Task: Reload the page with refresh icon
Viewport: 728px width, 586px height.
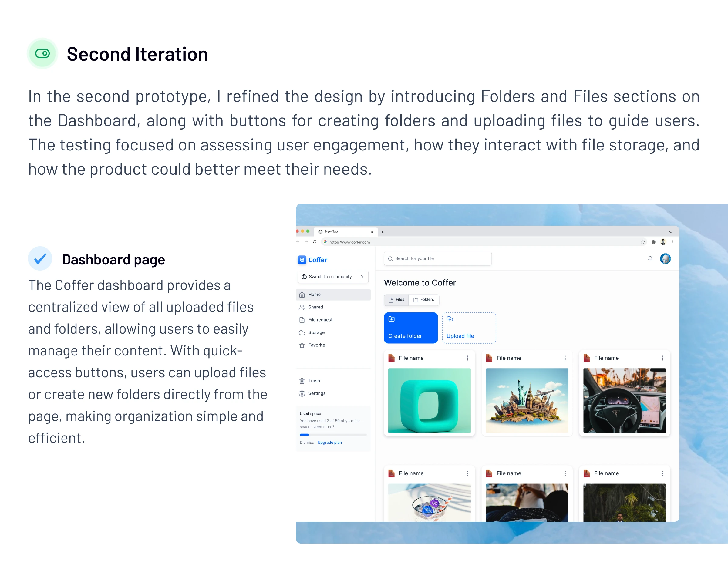Action: [x=314, y=242]
